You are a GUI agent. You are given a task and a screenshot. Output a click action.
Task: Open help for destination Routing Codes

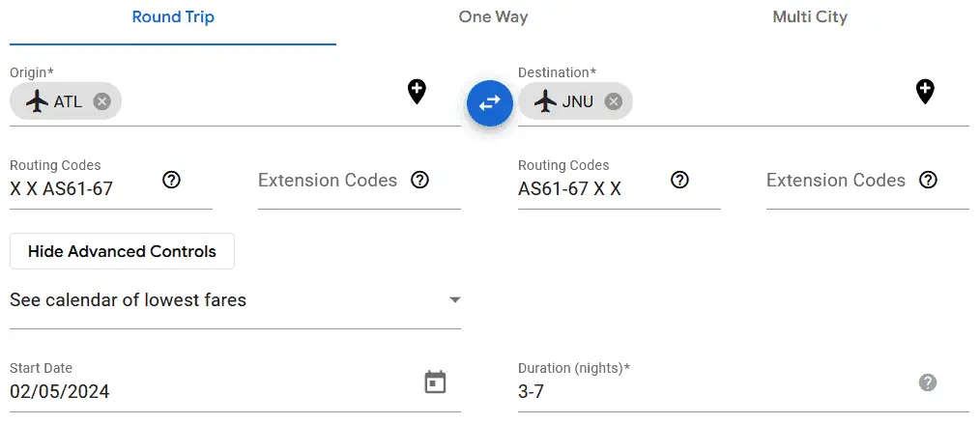pos(680,180)
